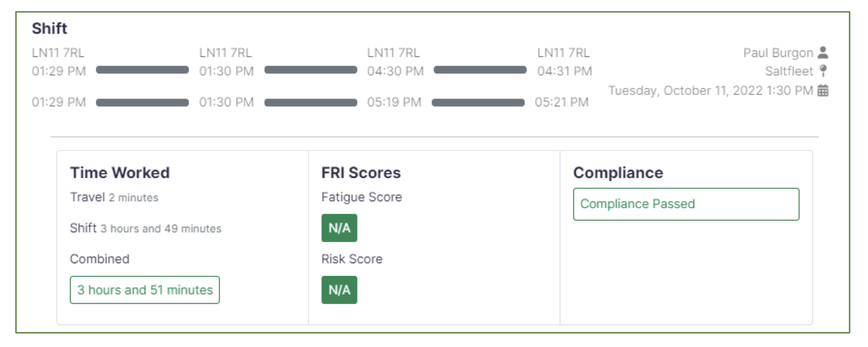Image resolution: width=868 pixels, height=347 pixels.
Task: Open the calendar icon next to the shift date
Action: [x=824, y=91]
